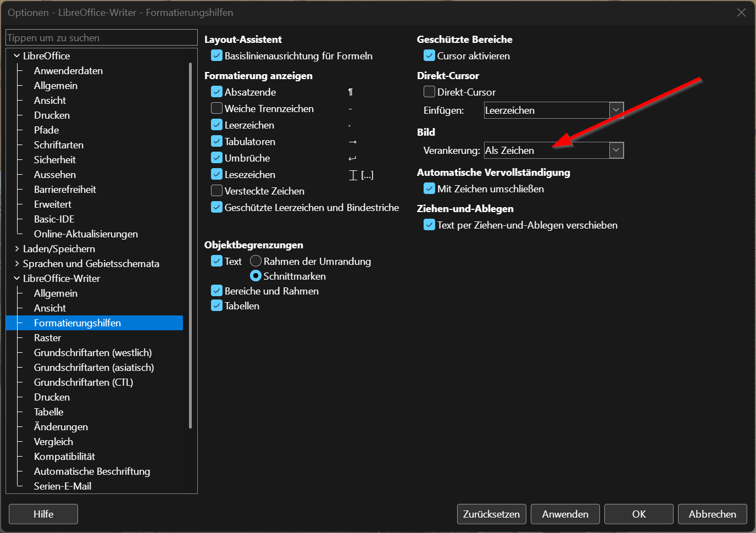Uncheck the Absatzende checkbox

pyautogui.click(x=217, y=92)
